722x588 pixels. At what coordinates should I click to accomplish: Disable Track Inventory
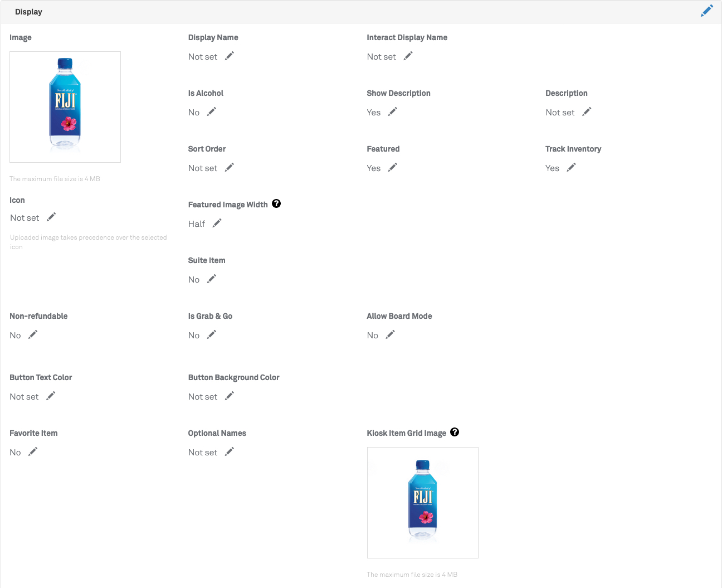coord(570,167)
